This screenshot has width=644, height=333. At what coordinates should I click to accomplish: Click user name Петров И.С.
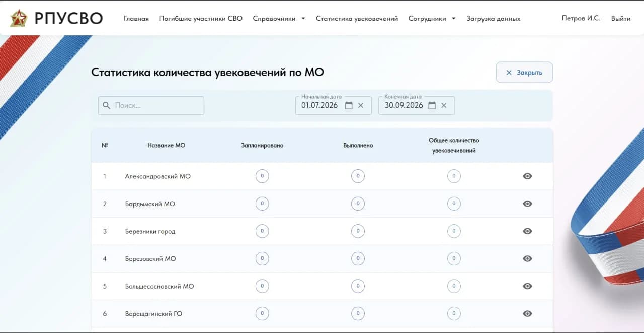coord(581,18)
